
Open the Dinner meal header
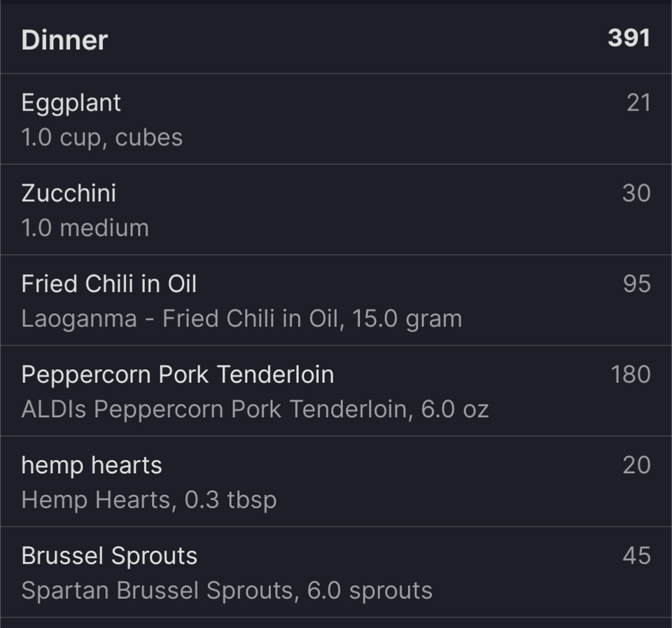point(336,39)
